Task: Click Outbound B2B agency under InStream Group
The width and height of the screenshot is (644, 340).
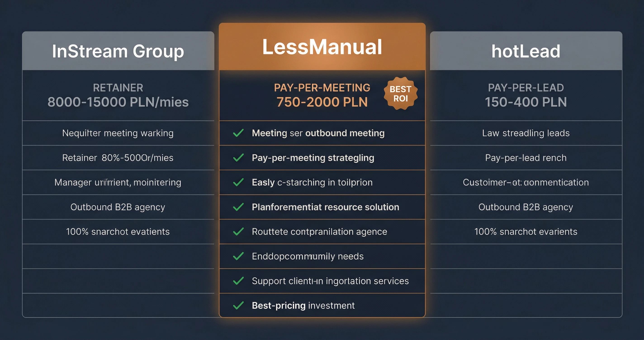Action: click(118, 207)
